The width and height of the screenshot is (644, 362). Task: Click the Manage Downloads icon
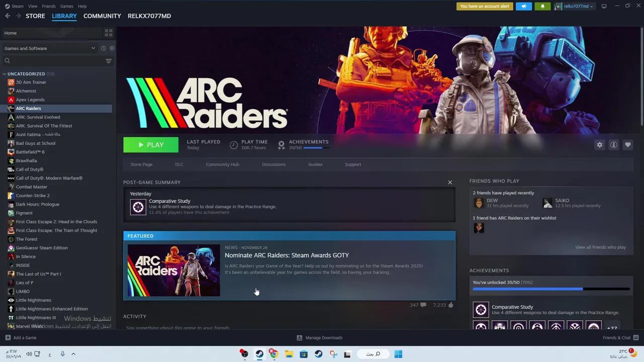pos(299,338)
